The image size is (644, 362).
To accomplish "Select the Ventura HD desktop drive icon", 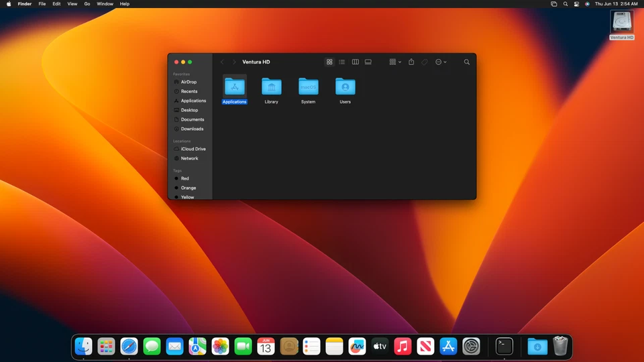I will click(x=622, y=22).
